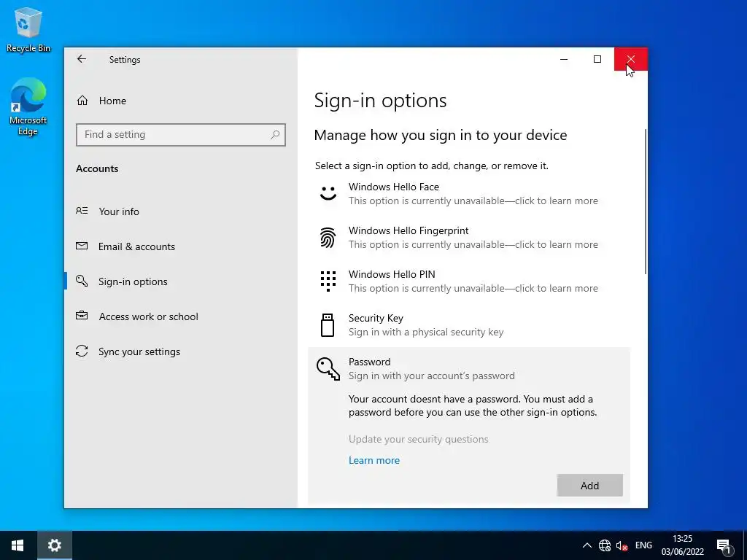Click the taskbar clock showing 13:25
Viewport: 747px width, 560px height.
tap(682, 545)
